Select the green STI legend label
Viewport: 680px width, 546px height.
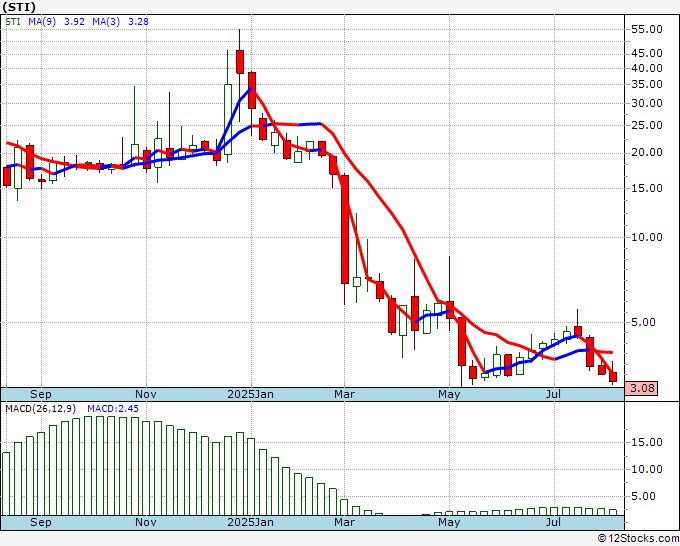click(13, 21)
